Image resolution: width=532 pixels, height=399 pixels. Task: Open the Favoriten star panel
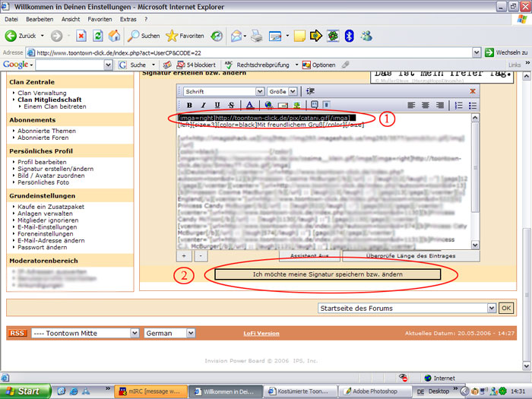[x=185, y=36]
